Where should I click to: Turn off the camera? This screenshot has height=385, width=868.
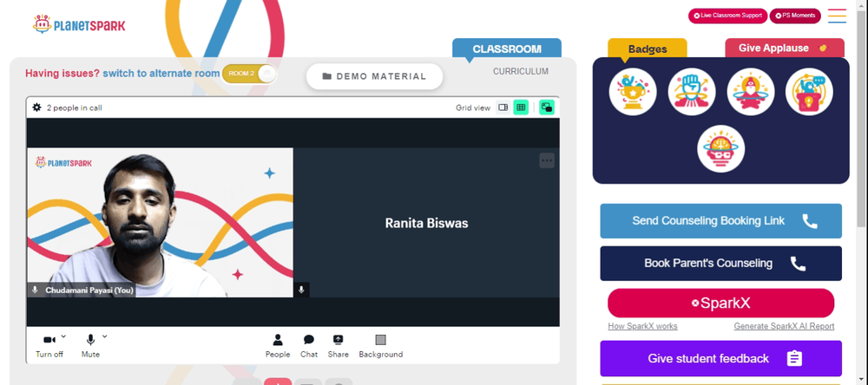pos(49,346)
